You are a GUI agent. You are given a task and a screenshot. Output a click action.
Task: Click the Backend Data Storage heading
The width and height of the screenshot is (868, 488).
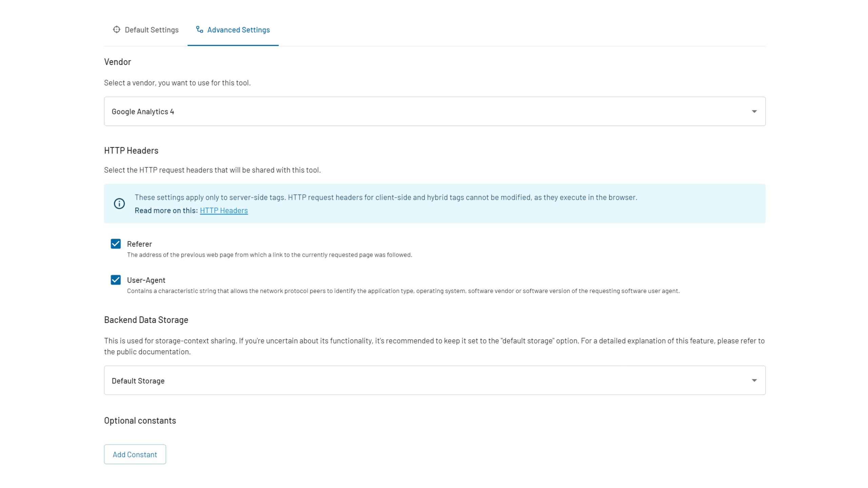click(x=146, y=320)
